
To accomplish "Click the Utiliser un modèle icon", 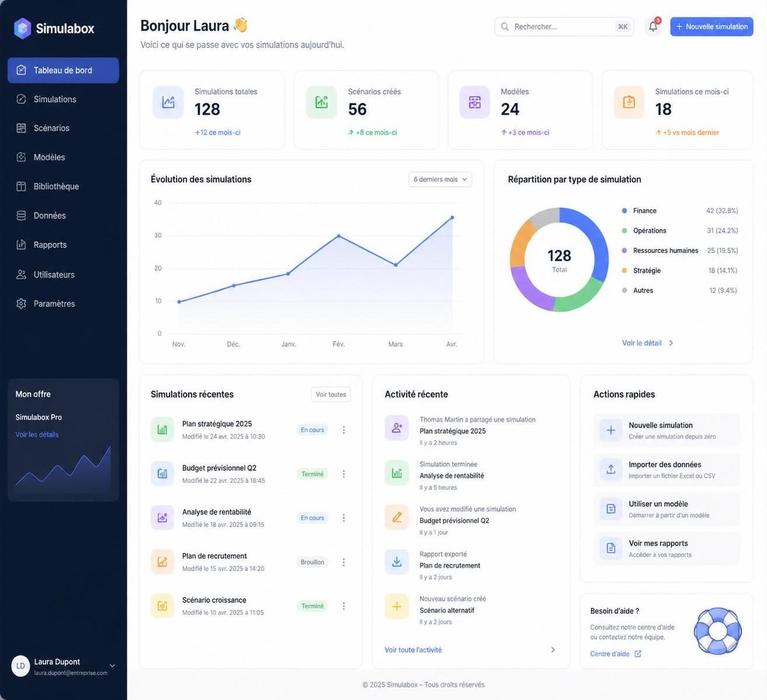I will pos(610,509).
